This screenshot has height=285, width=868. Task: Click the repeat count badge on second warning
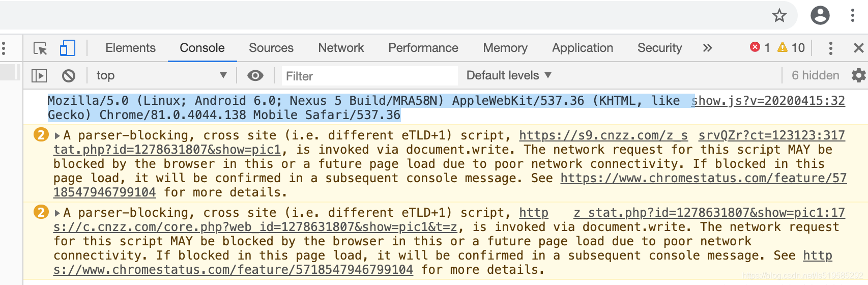41,212
